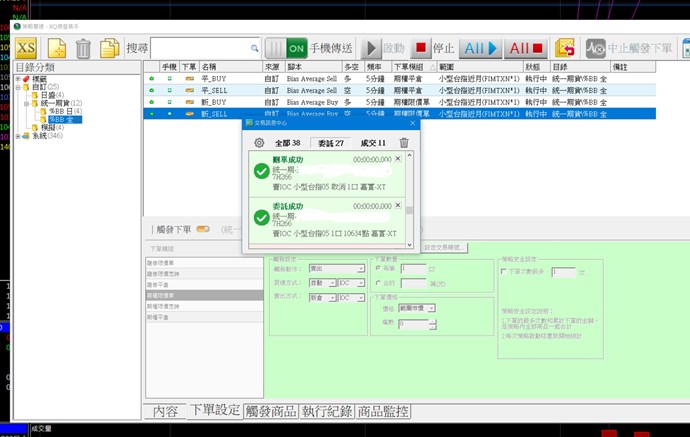Screen dimensions: 690x437
Task: Click the trash can delete icon in toolbar
Action: pyautogui.click(x=84, y=48)
